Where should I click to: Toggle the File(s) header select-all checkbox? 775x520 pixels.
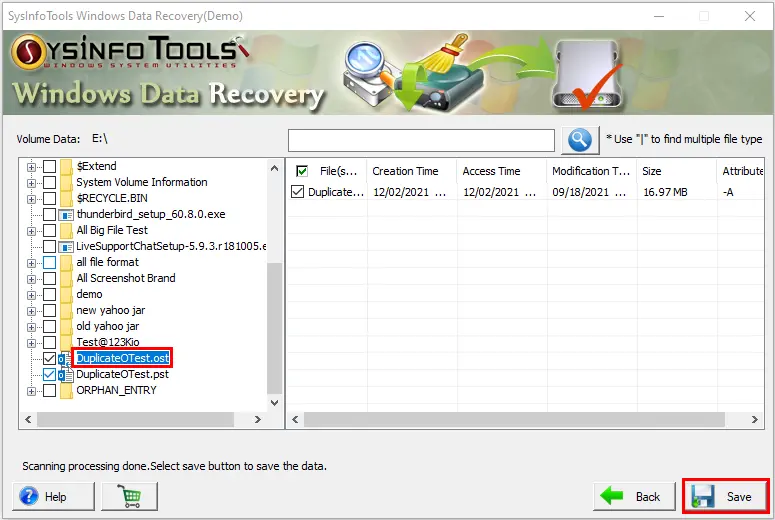click(x=301, y=172)
